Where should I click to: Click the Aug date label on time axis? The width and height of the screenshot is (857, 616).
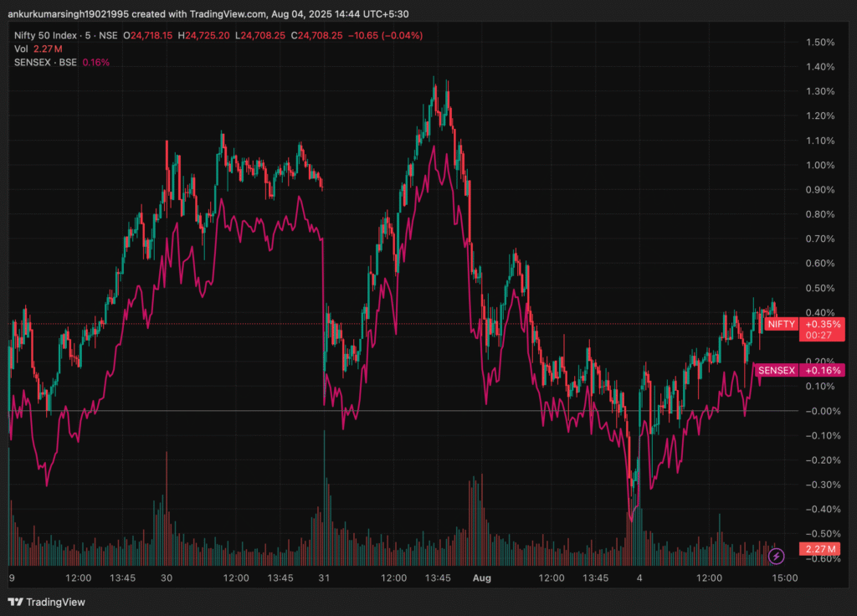point(480,577)
